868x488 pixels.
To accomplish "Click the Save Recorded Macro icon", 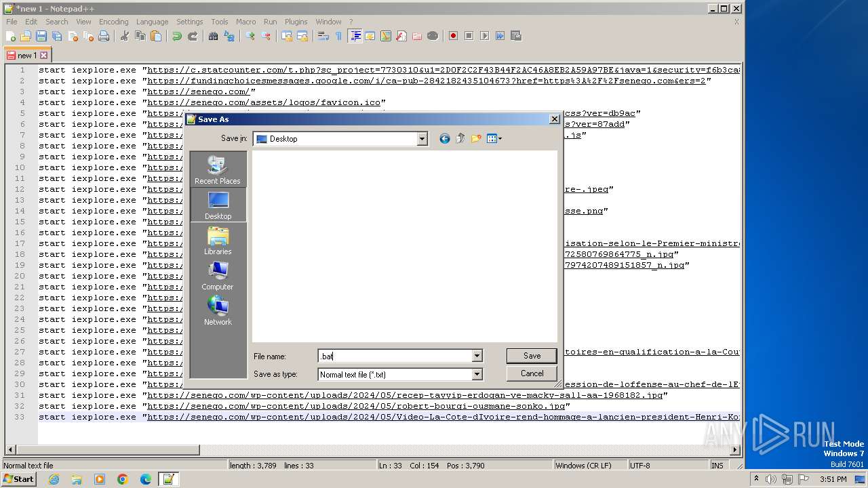I will coord(515,36).
